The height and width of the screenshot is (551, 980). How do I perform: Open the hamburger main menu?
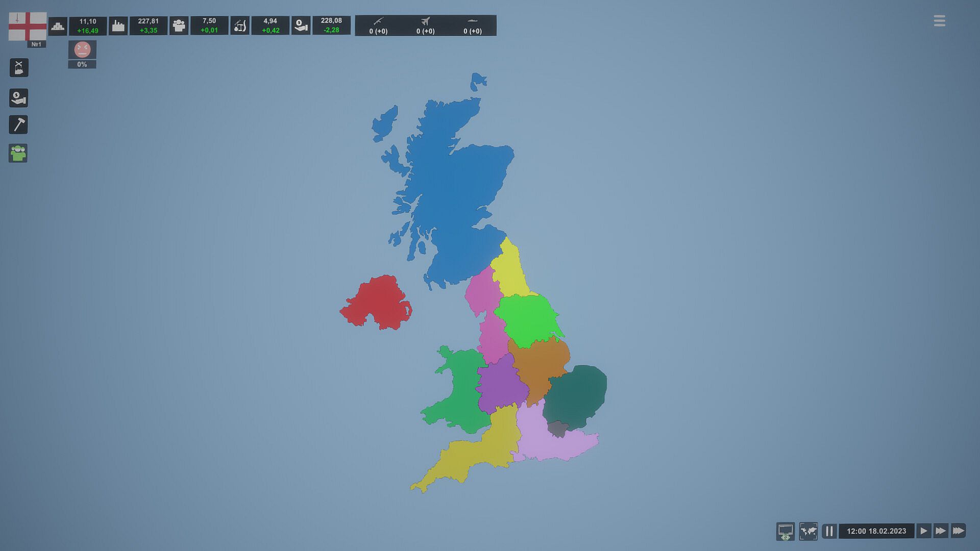tap(939, 21)
